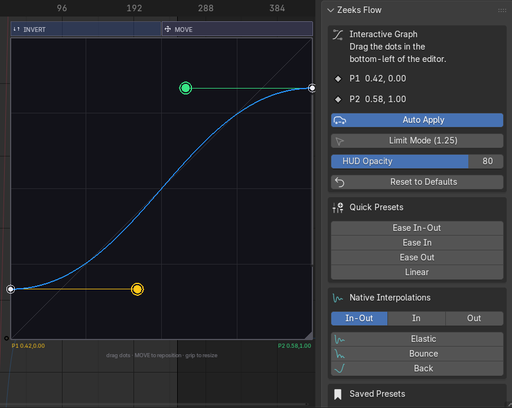Click the yellow P1 control handle dot
The width and height of the screenshot is (512, 408).
pos(137,289)
